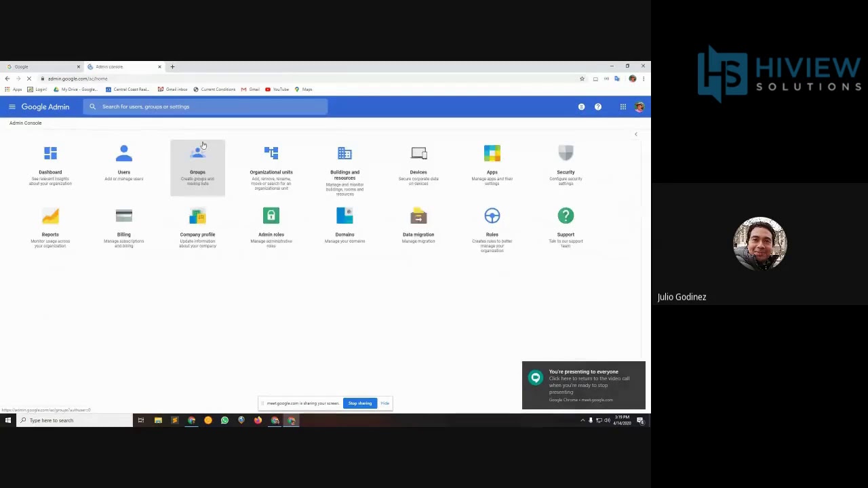Open the Billing tile
The height and width of the screenshot is (488, 868).
click(x=123, y=229)
